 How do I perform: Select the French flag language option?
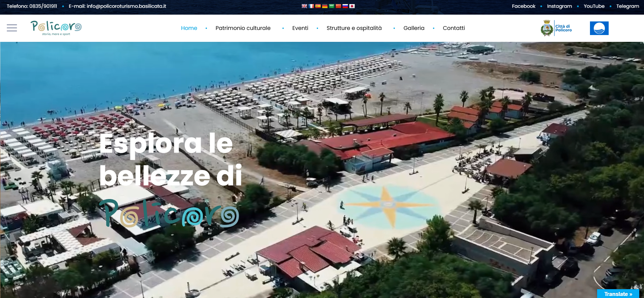(x=311, y=6)
